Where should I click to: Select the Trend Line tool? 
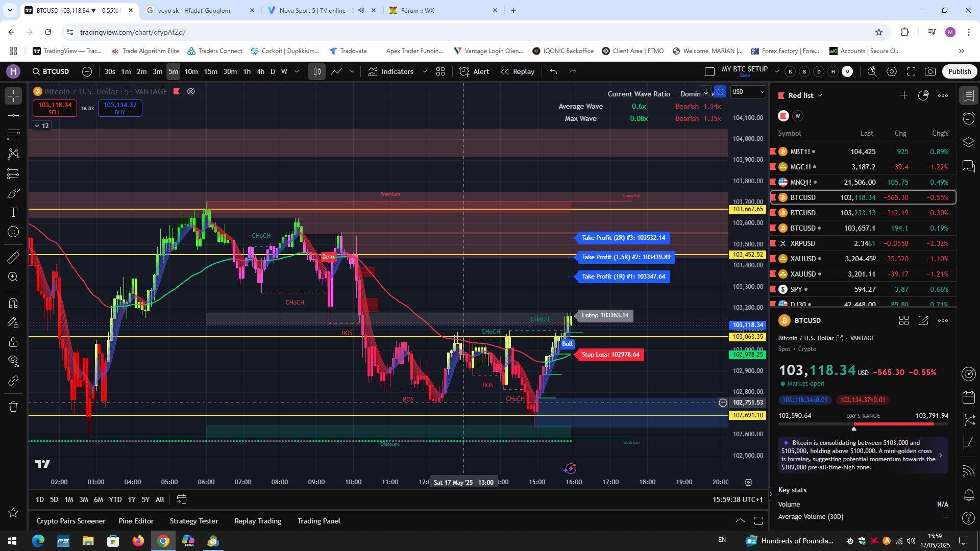click(13, 115)
